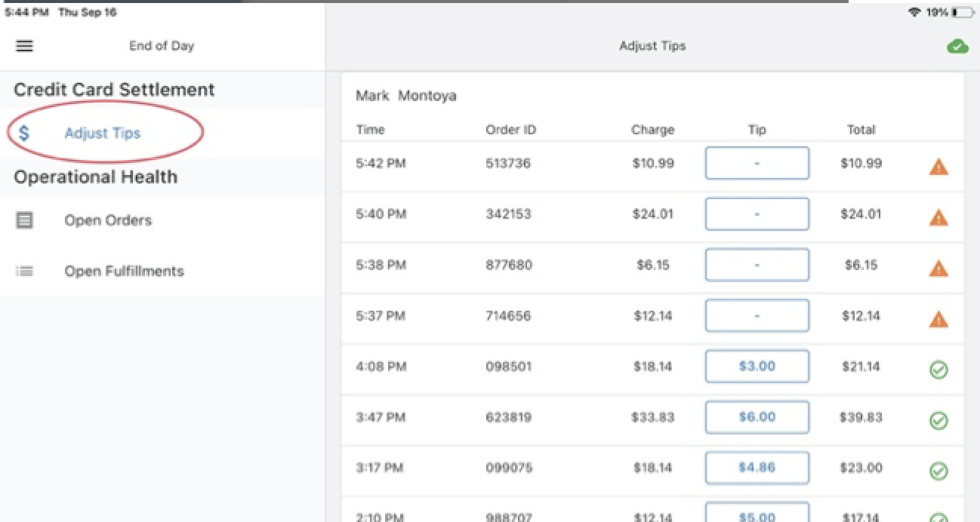The height and width of the screenshot is (522, 980).
Task: Click order ID 623819
Action: (x=508, y=417)
